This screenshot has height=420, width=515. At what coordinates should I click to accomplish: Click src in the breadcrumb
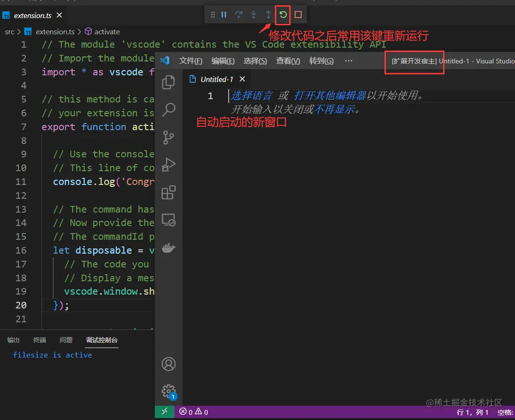(10, 32)
